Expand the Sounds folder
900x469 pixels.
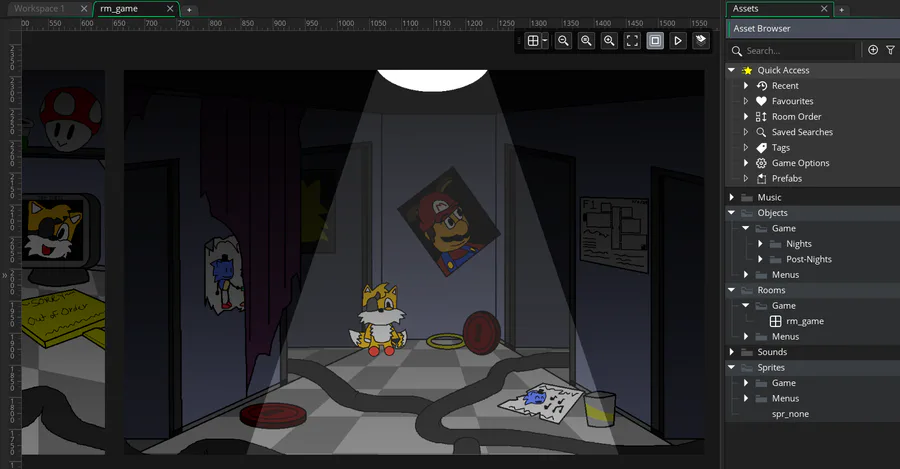point(731,352)
